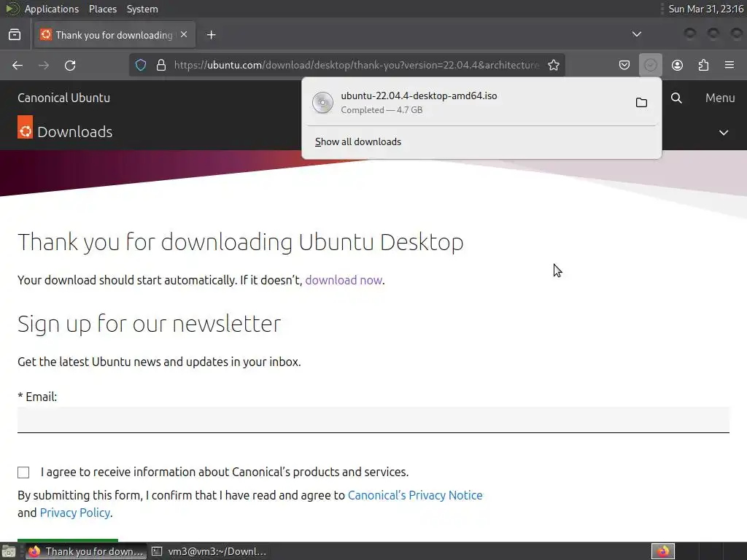Click the show desktop icon in bottom panel
The image size is (747, 560).
[9, 551]
